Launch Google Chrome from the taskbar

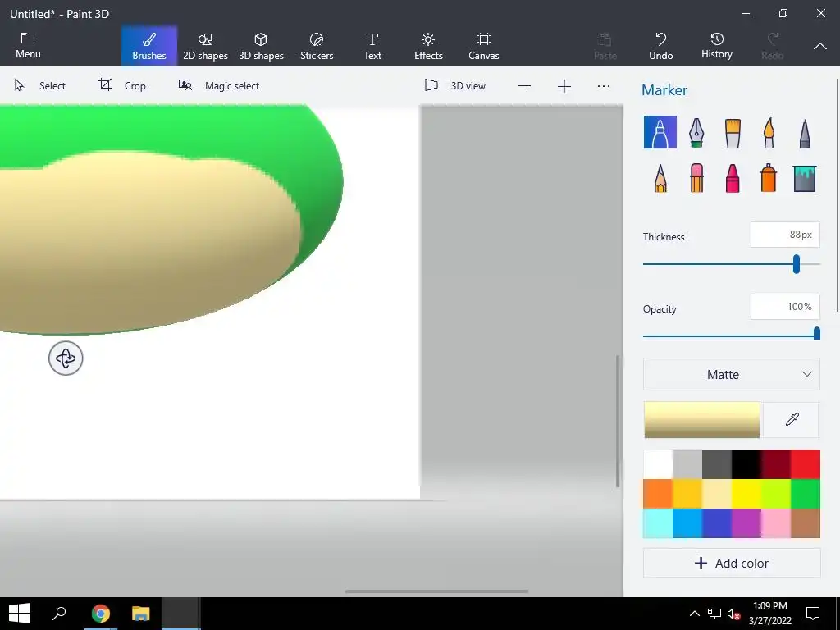100,614
